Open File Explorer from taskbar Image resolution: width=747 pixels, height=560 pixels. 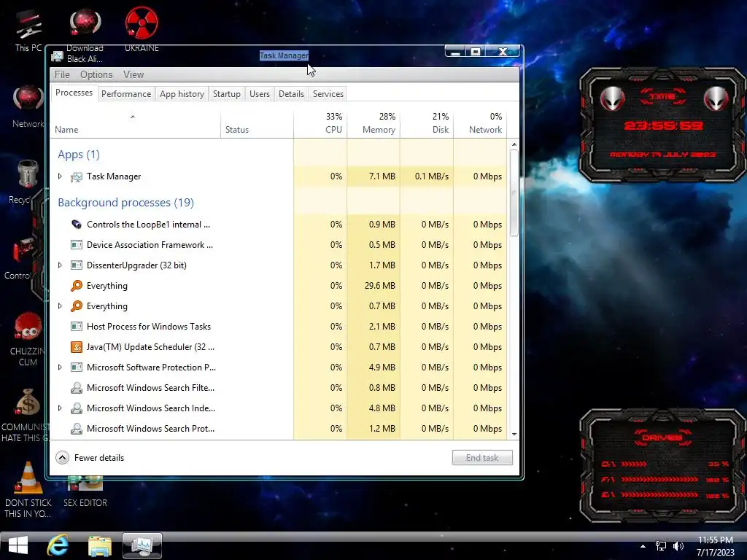[100, 545]
